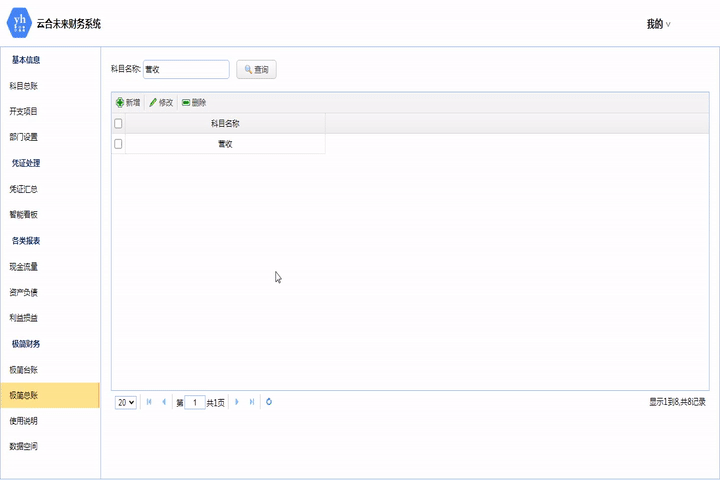The height and width of the screenshot is (480, 720).
Task: Click the 新增 (add) toolbar icon
Action: tap(120, 103)
